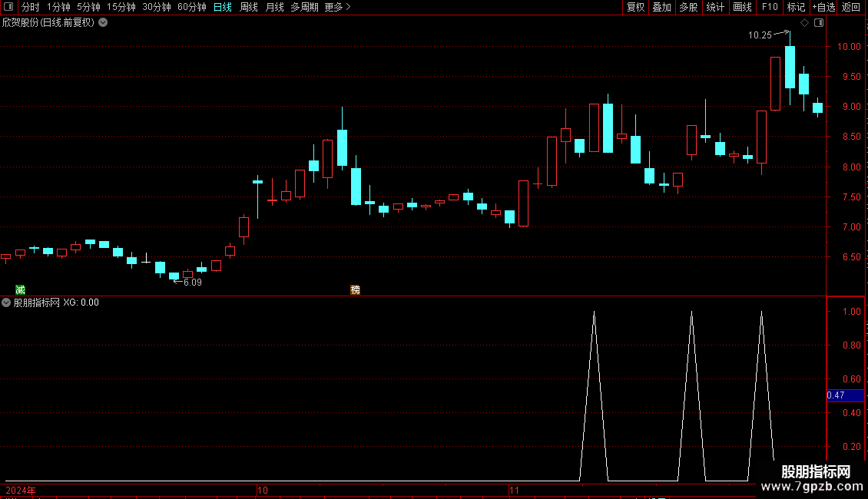This screenshot has width=868, height=499.
Task: Click the 10.25 high price label
Action: click(760, 35)
